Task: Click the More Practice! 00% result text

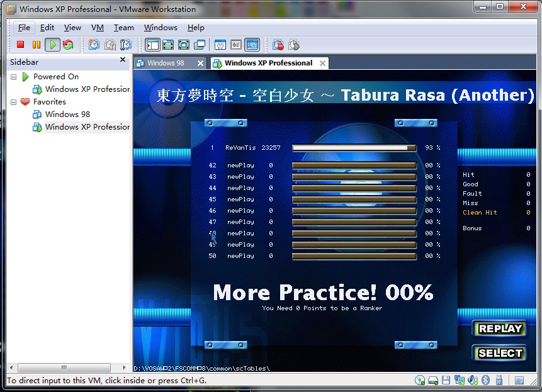Action: point(323,293)
